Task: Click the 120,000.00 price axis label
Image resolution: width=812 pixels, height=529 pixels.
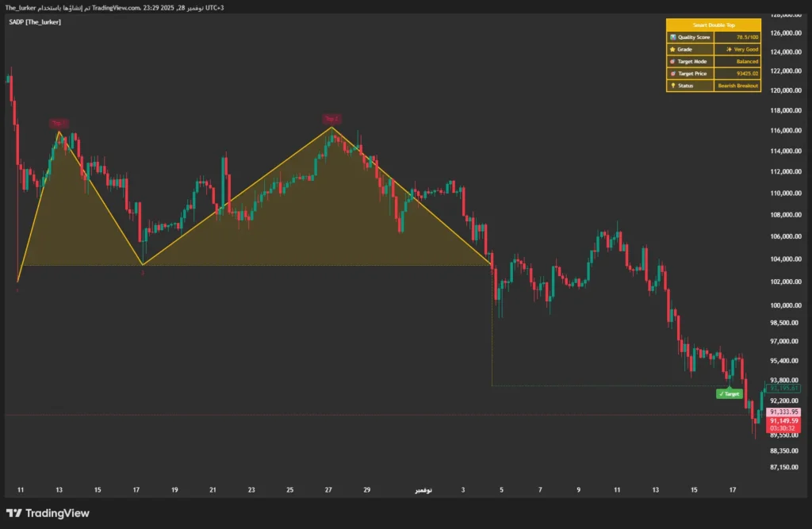Action: (x=786, y=90)
